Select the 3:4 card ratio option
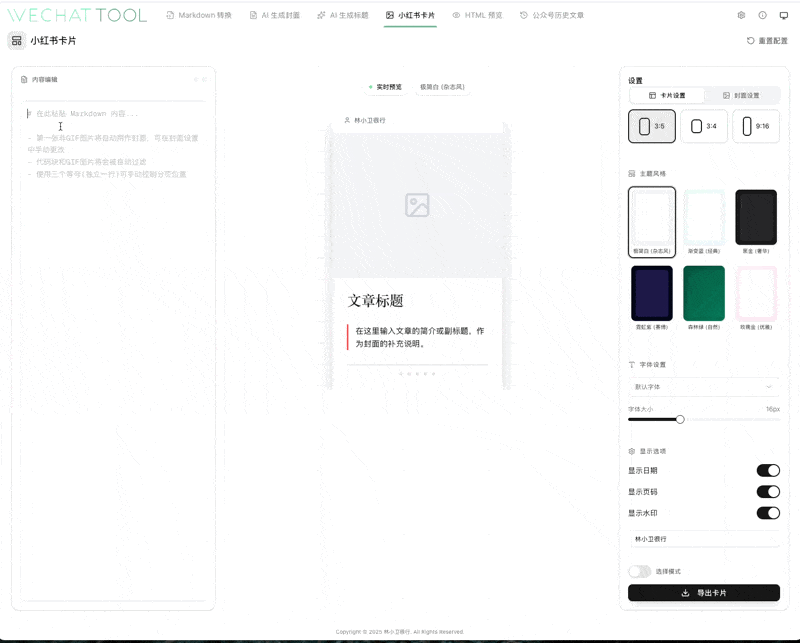This screenshot has width=800, height=643. tap(704, 126)
